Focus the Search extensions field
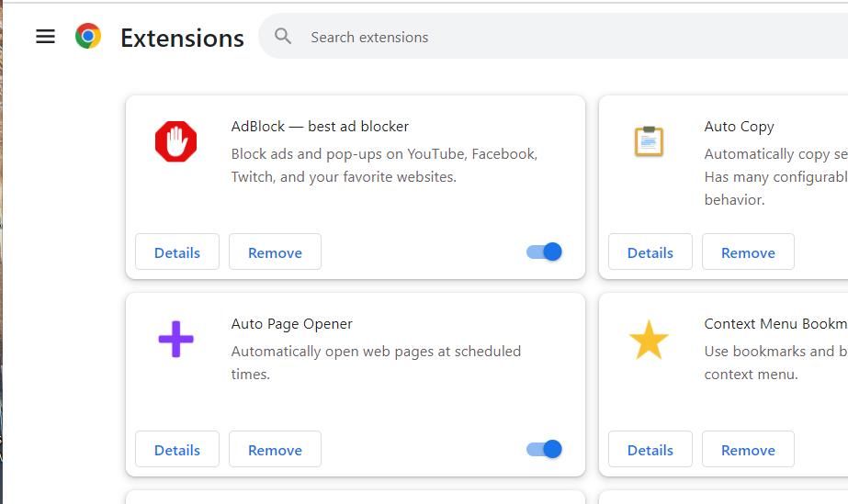 (551, 37)
